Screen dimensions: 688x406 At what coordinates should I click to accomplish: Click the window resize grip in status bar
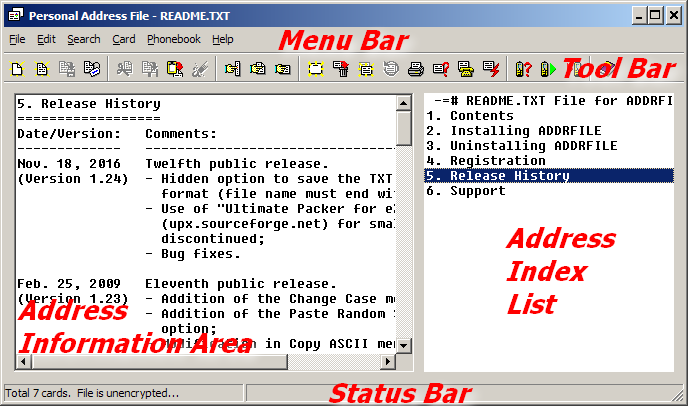[678, 395]
